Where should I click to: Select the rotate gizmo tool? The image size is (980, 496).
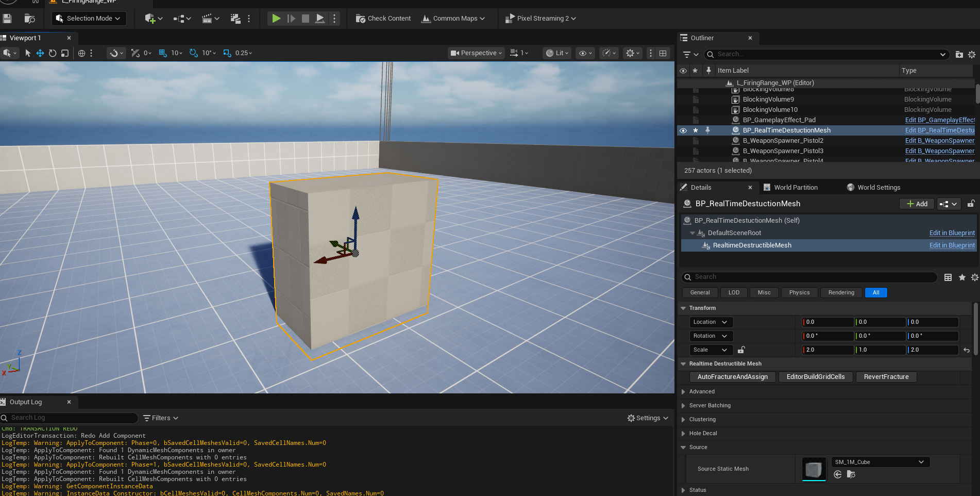tap(53, 53)
